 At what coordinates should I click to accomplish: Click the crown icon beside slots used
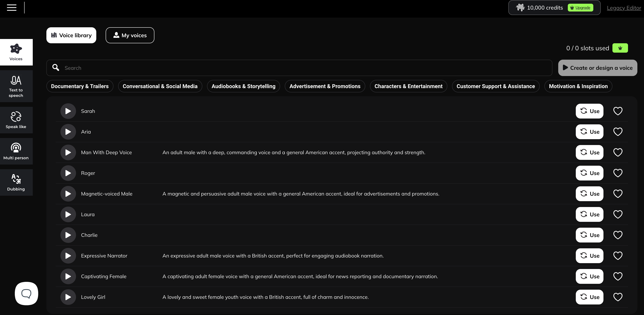(x=620, y=48)
